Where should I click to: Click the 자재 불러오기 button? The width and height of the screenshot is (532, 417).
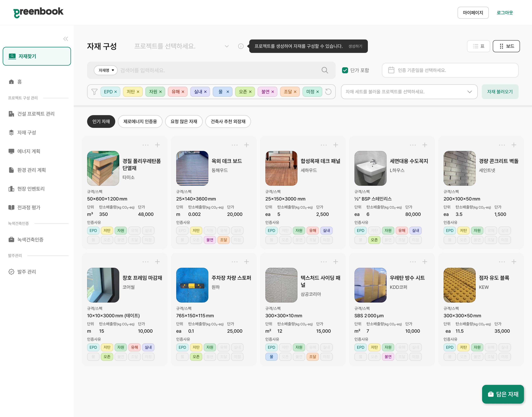pyautogui.click(x=500, y=92)
